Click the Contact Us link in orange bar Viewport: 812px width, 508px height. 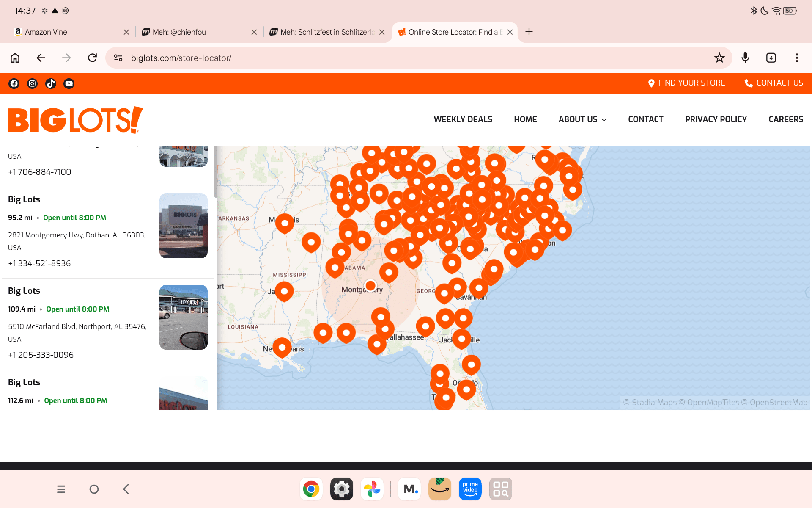tap(774, 83)
